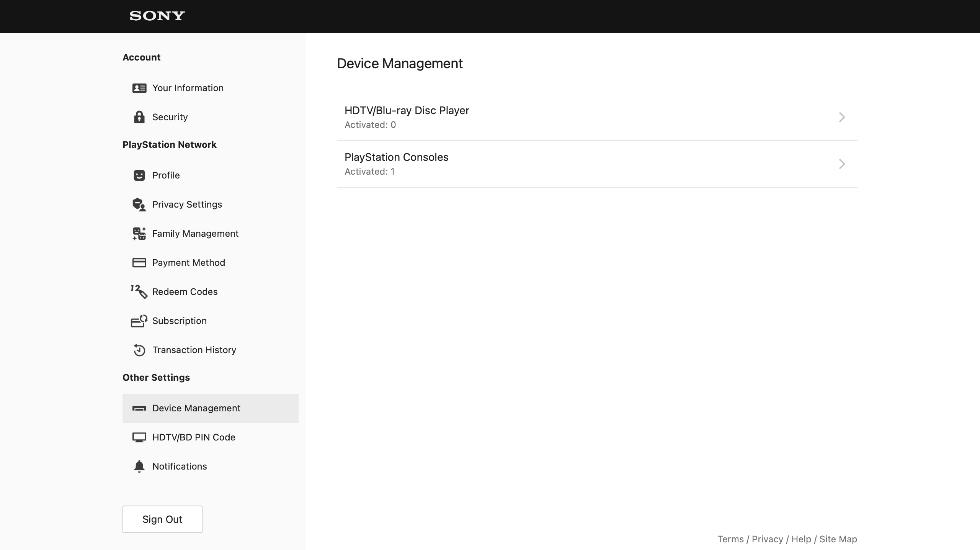Click the Redeem Codes icon

pos(139,292)
